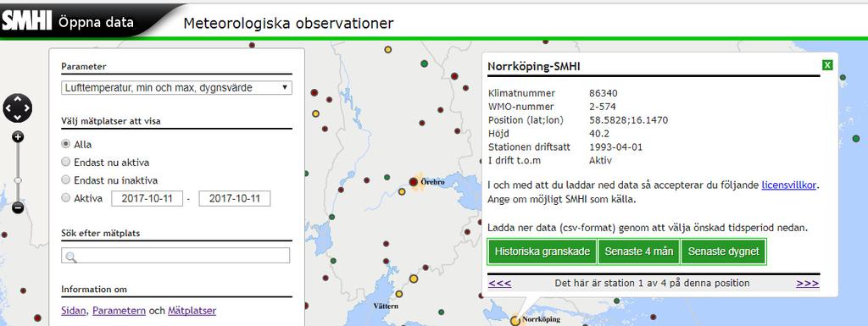Go to next station with >>> link

pos(808,283)
